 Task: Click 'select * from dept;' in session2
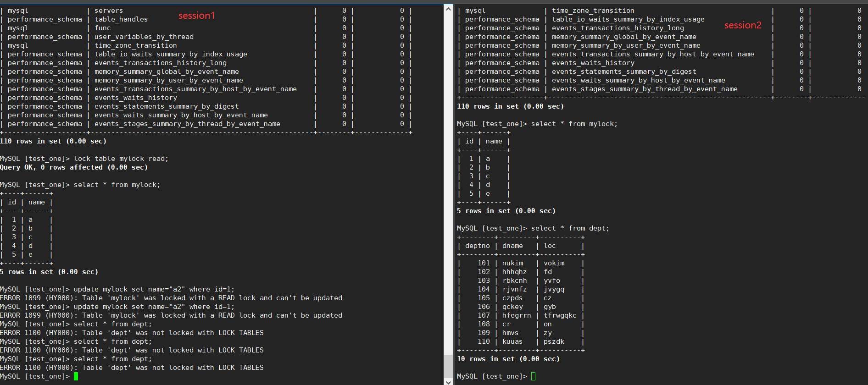(570, 228)
